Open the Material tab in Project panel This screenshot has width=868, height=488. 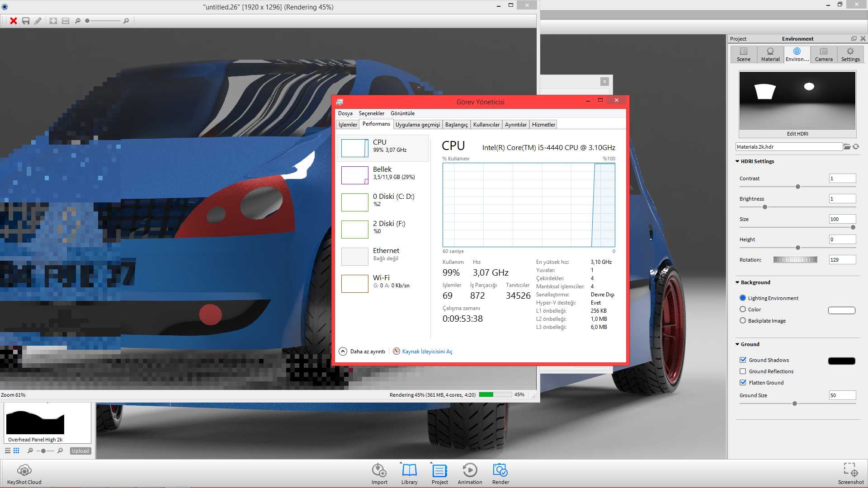(x=770, y=54)
